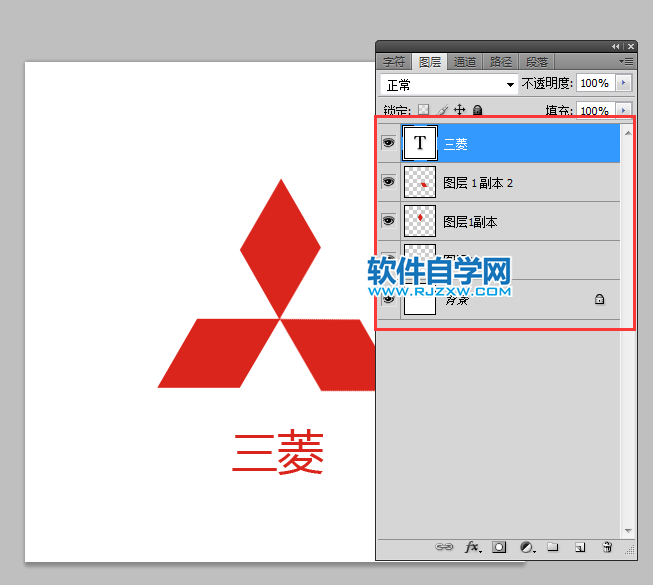Delete layer with trash icon
The height and width of the screenshot is (585, 653).
607,547
